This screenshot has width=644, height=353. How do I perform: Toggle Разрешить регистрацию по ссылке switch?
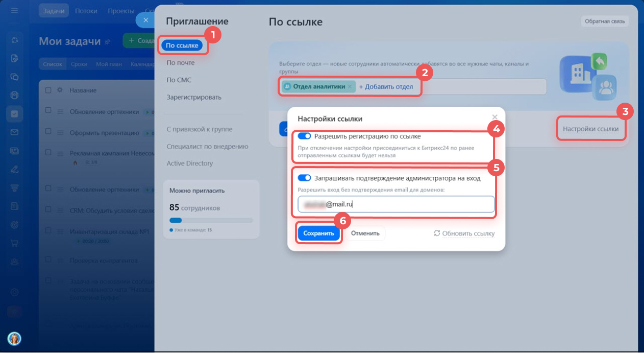pyautogui.click(x=304, y=136)
